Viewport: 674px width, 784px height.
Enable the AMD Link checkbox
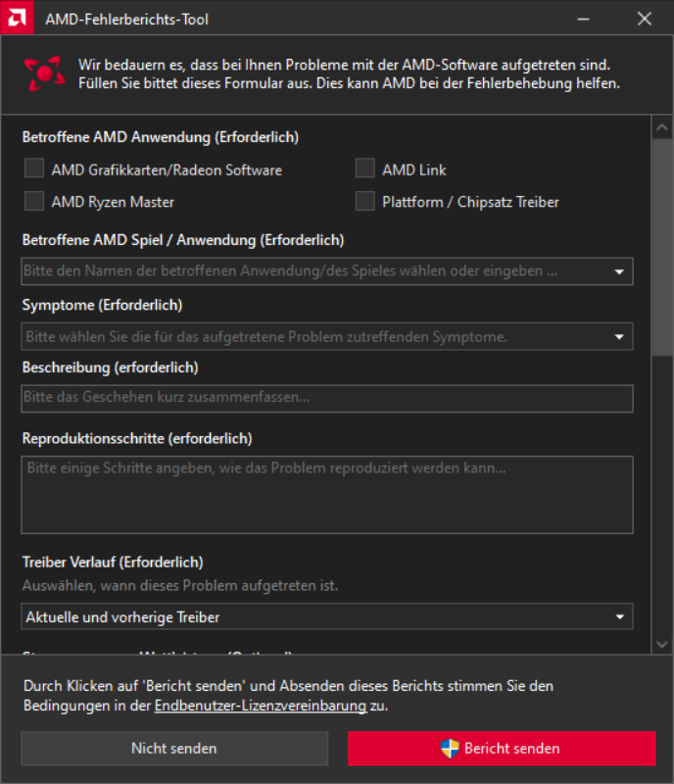pyautogui.click(x=365, y=168)
